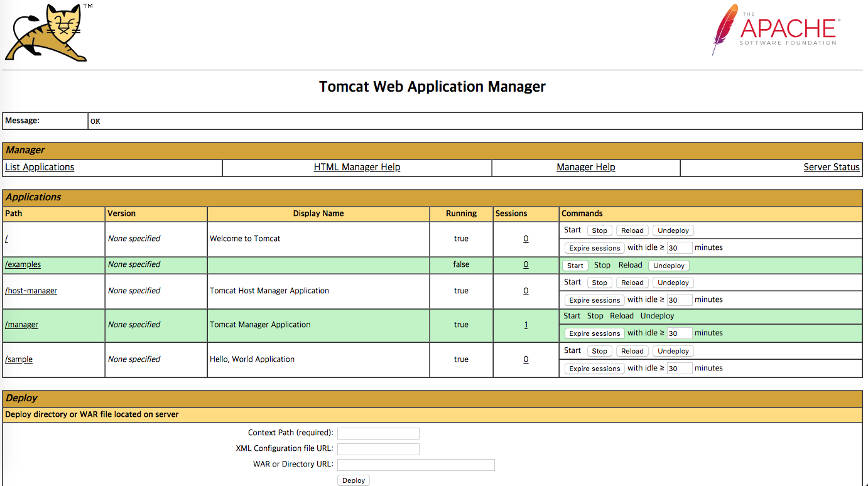Click the Deploy button
The image size is (868, 486).
coord(354,480)
